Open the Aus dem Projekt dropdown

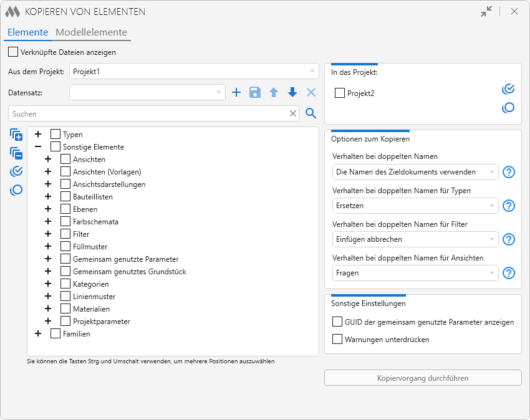click(195, 71)
